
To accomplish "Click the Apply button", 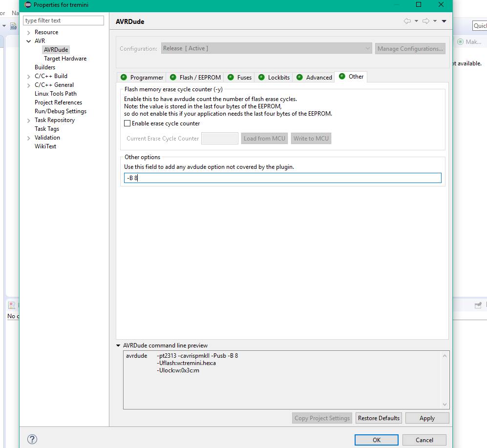I will [427, 418].
